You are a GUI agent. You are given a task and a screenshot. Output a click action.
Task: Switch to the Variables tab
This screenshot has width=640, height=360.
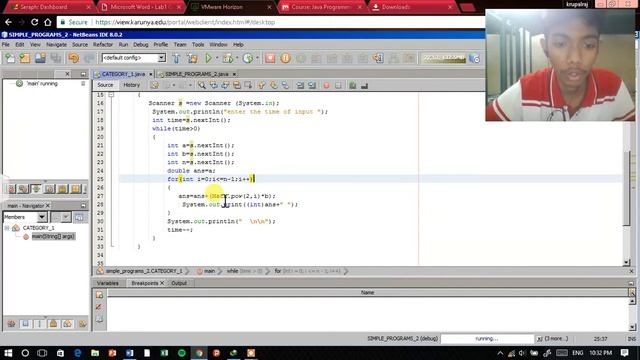point(108,283)
